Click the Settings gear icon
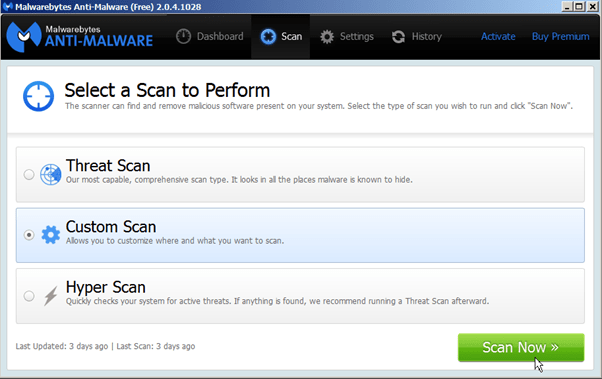602x379 pixels. tap(327, 37)
